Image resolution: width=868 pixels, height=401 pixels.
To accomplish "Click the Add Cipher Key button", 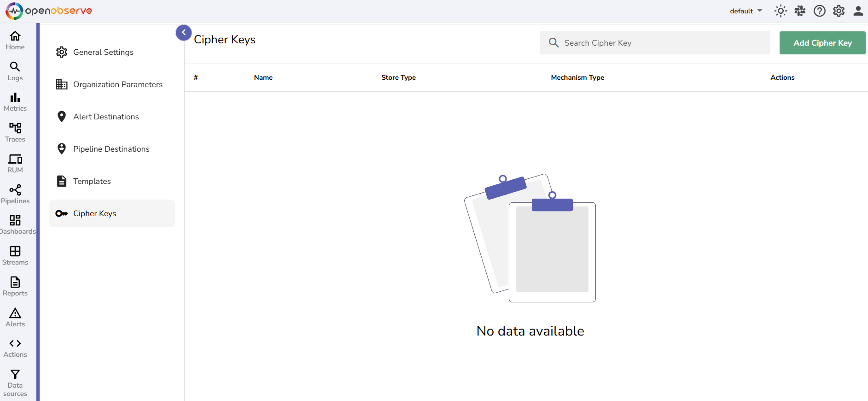I will click(822, 43).
